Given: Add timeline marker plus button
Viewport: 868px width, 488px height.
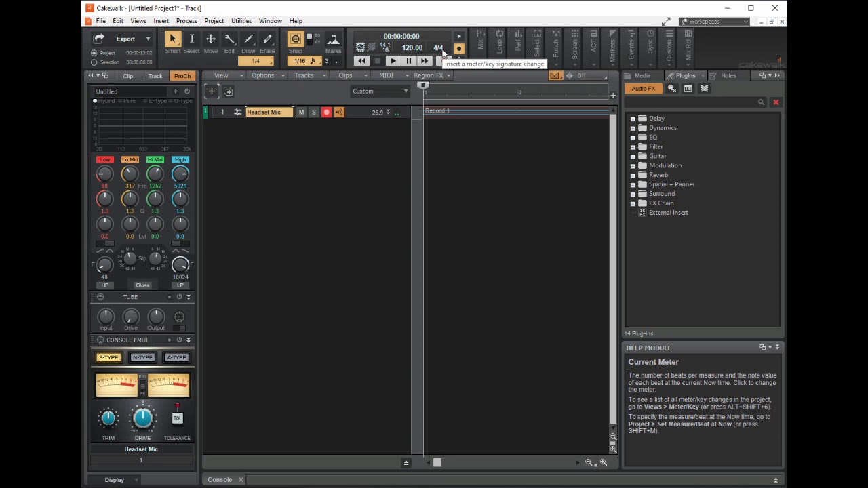Looking at the screenshot, I should pos(613,96).
